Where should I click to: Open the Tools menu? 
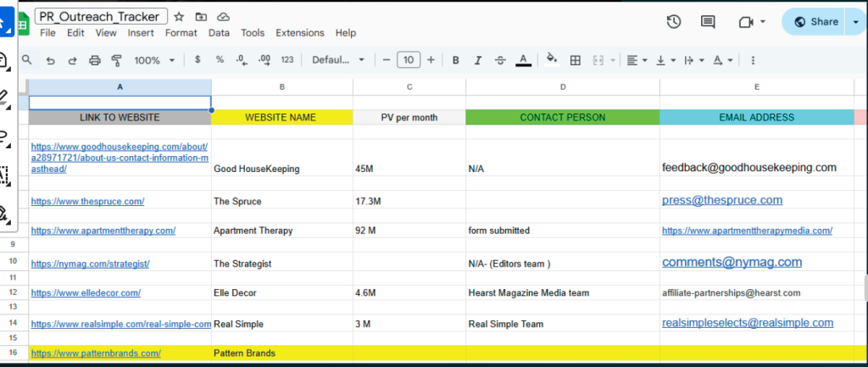coord(253,33)
